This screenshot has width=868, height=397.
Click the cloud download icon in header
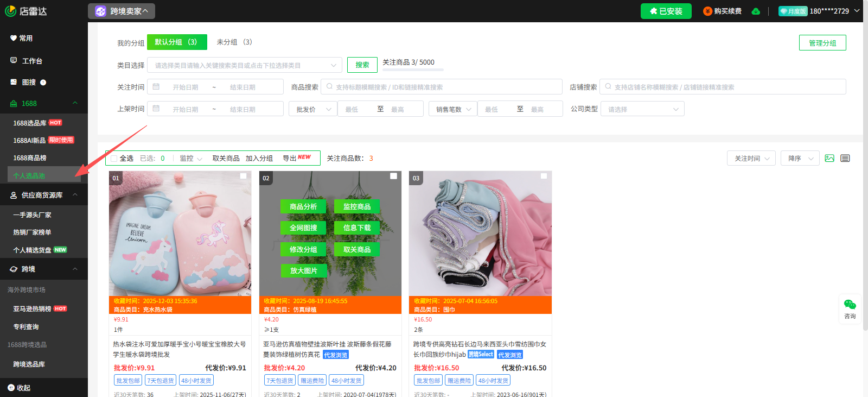[756, 11]
